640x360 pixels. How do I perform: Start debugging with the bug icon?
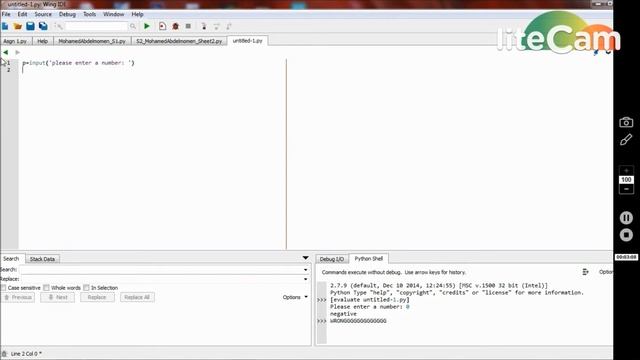(x=176, y=26)
